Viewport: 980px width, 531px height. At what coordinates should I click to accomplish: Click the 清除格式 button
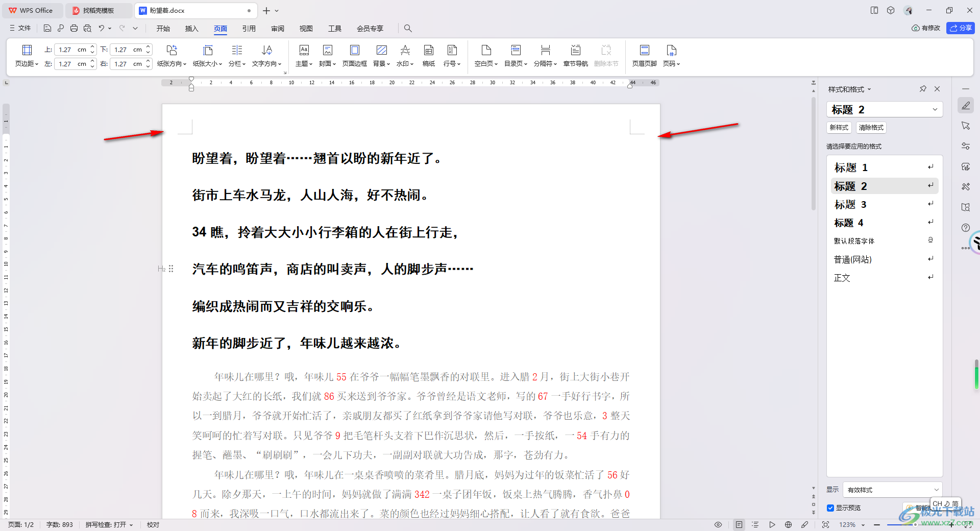click(x=871, y=128)
